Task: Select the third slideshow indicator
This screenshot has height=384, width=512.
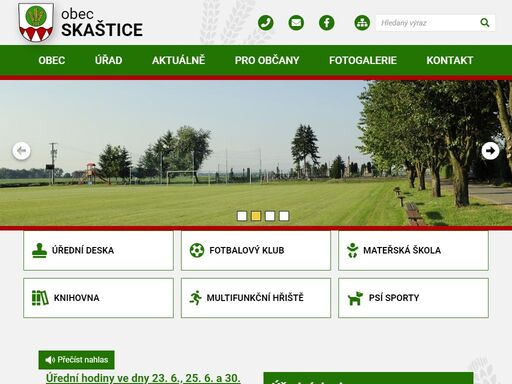Action: 270,216
